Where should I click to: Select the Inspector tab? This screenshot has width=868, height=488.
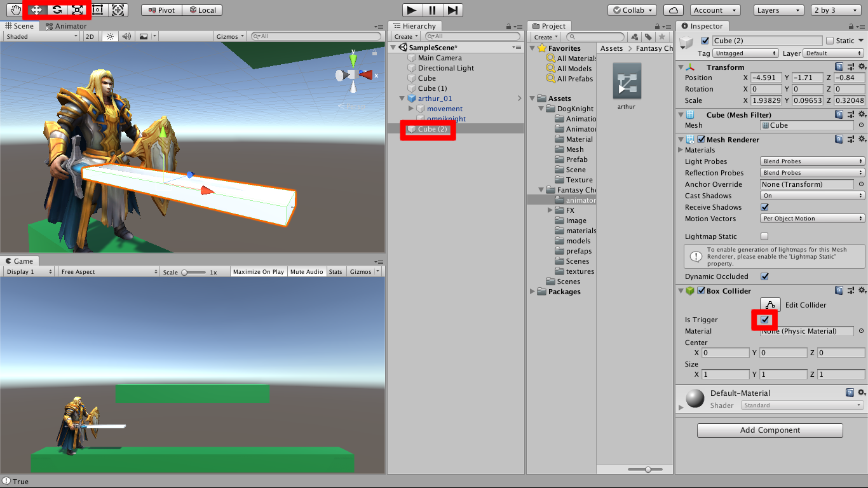coord(702,26)
